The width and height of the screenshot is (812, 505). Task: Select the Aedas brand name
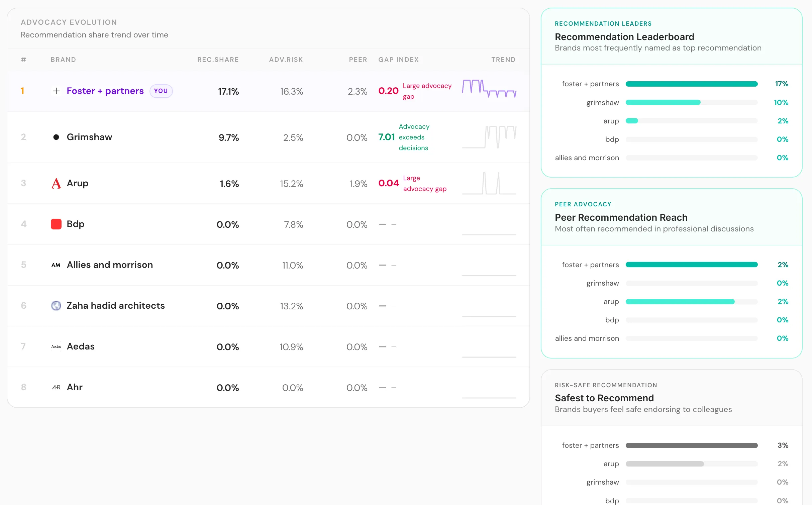click(x=81, y=346)
